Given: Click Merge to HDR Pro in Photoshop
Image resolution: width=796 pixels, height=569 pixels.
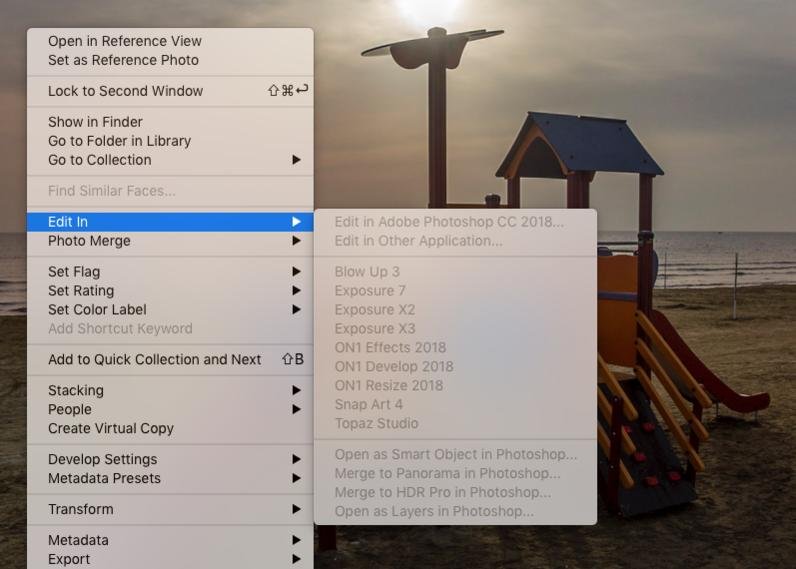Looking at the screenshot, I should pos(443,493).
